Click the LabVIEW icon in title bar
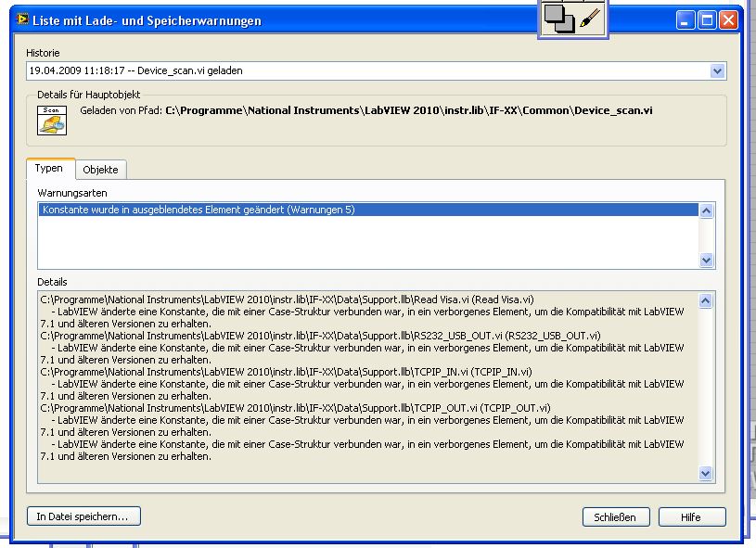The height and width of the screenshot is (548, 756). (22, 19)
